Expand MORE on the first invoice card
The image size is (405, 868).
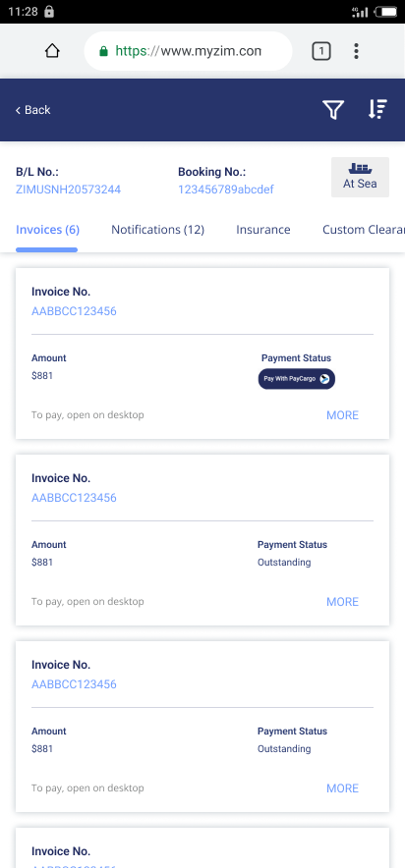tap(342, 415)
